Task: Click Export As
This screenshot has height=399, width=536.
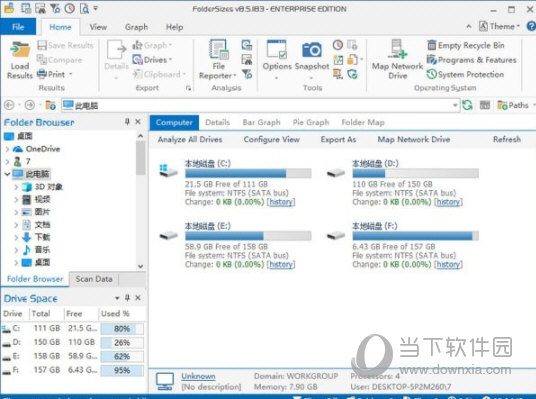Action: pyautogui.click(x=338, y=139)
